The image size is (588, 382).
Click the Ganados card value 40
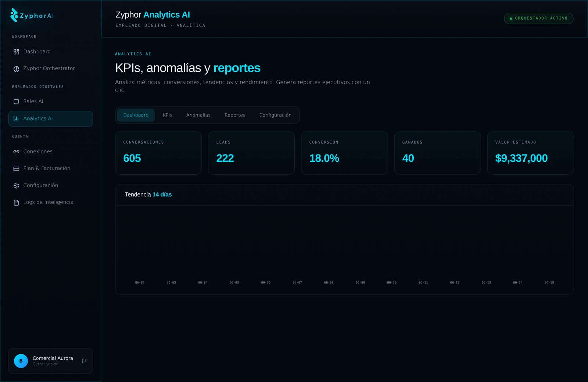point(408,158)
